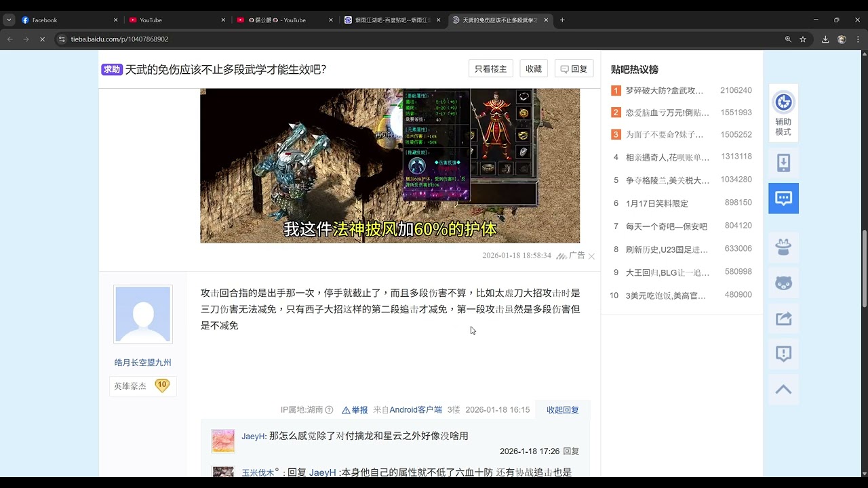Image resolution: width=868 pixels, height=488 pixels.
Task: Click the share arrow icon in sidebar
Action: pyautogui.click(x=783, y=318)
